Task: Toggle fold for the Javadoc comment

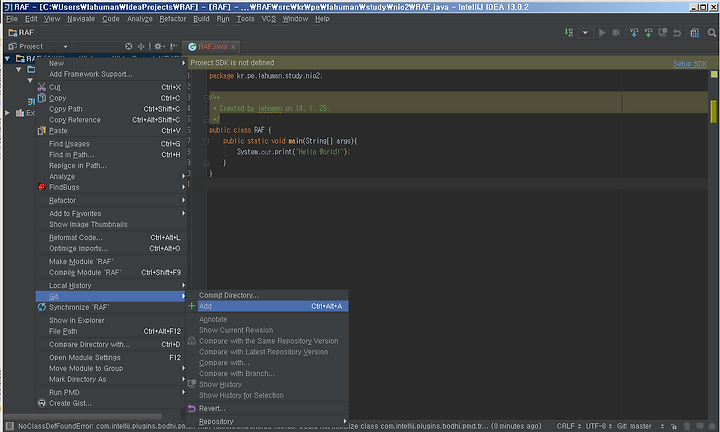Action: coord(206,97)
